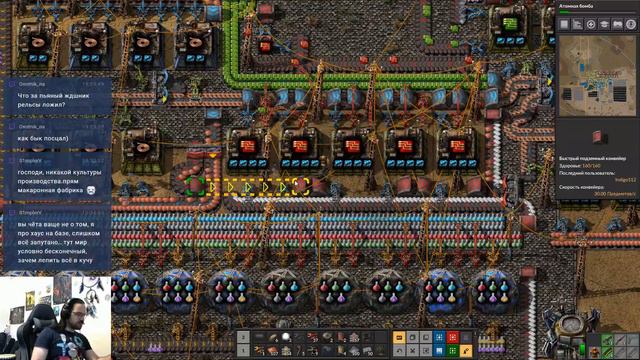This screenshot has height=360, width=640.
Task: Click the undo arrow shortcut
Action: tap(399, 350)
